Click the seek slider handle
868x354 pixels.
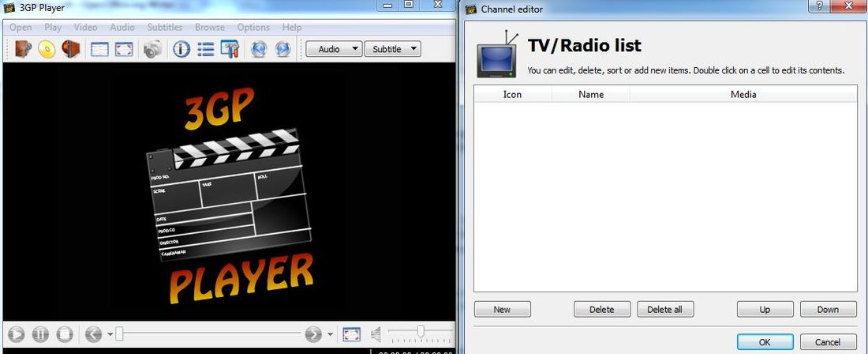click(119, 333)
